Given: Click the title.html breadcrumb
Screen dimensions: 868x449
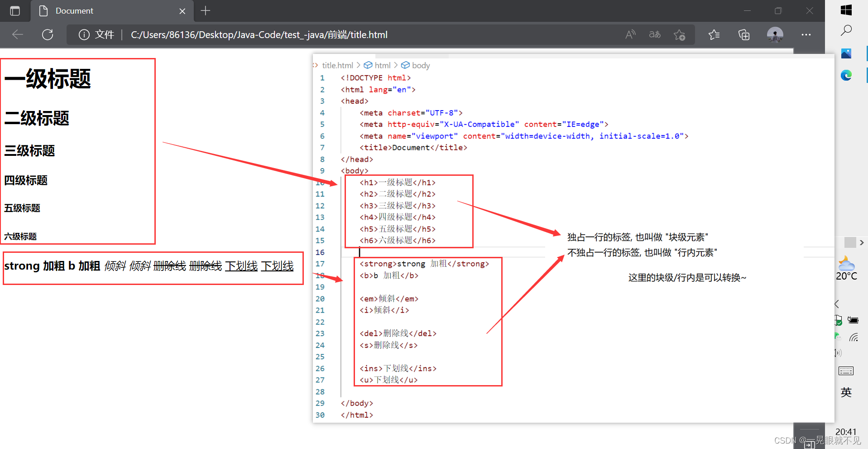Looking at the screenshot, I should click(337, 66).
